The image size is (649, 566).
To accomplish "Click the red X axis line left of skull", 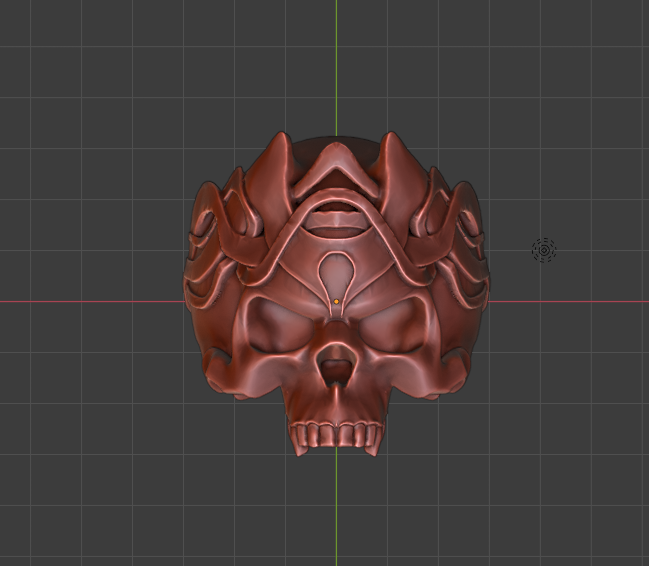I will (x=90, y=301).
